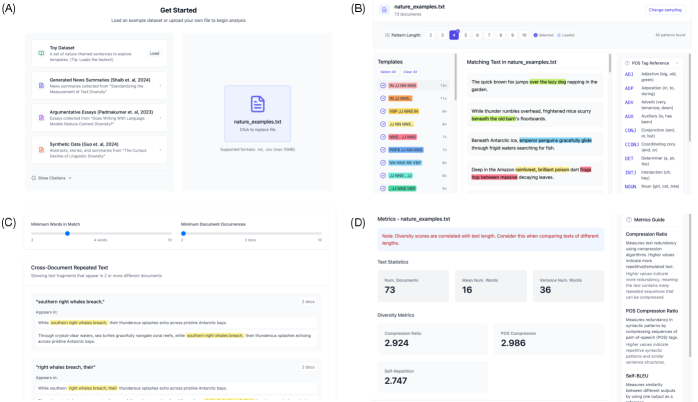The image size is (698, 402).
Task: Toggle the IN JJ NNS , template check
Action: 383,98
